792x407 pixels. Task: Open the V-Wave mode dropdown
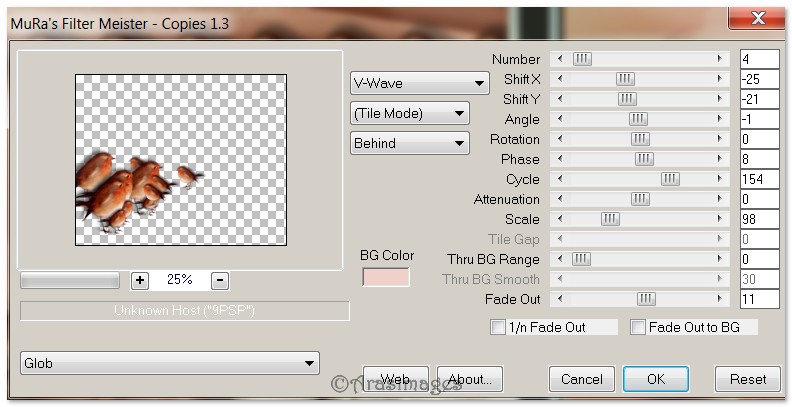tap(419, 84)
